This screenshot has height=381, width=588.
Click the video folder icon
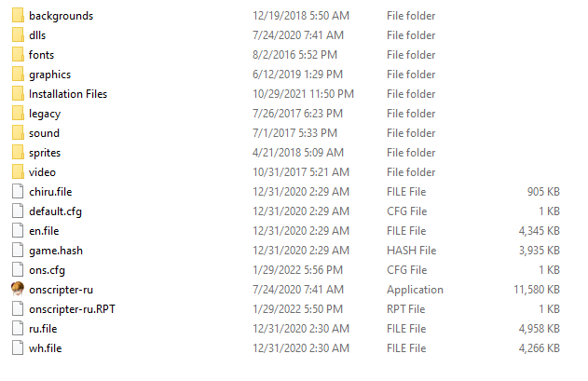18,172
